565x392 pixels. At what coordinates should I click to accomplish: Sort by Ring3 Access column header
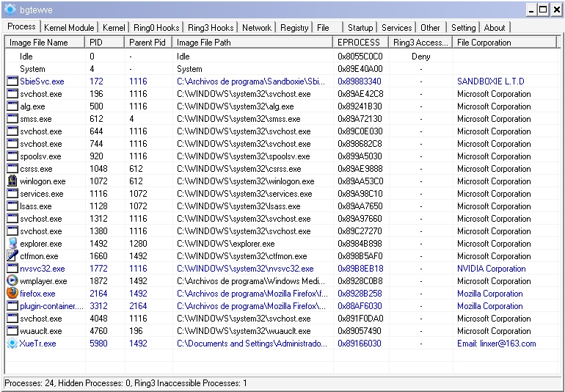(x=420, y=43)
